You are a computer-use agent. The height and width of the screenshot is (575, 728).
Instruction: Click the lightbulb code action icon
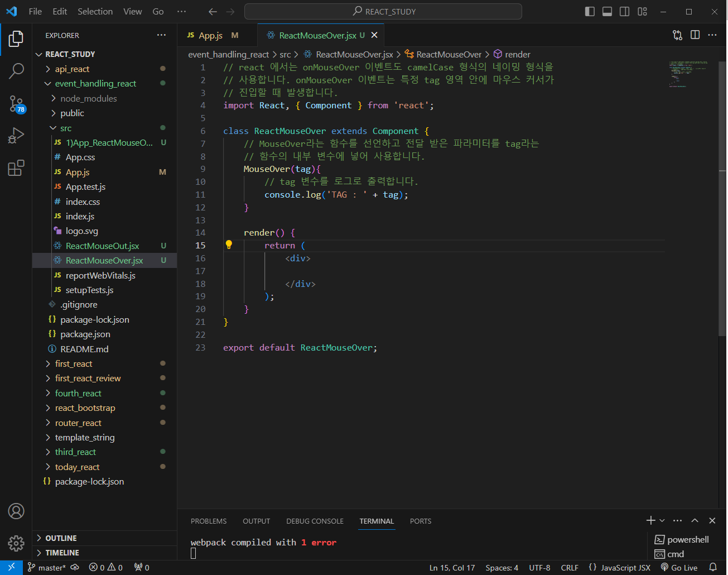pyautogui.click(x=229, y=245)
